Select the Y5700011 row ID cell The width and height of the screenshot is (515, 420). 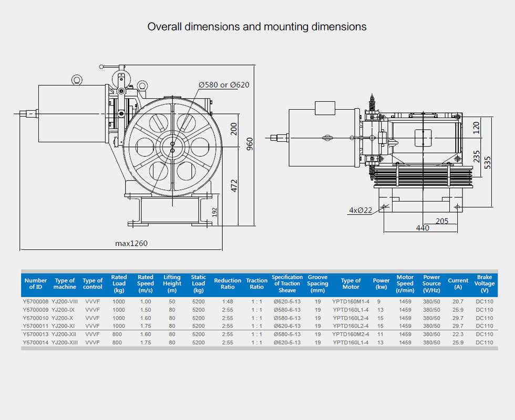36,326
